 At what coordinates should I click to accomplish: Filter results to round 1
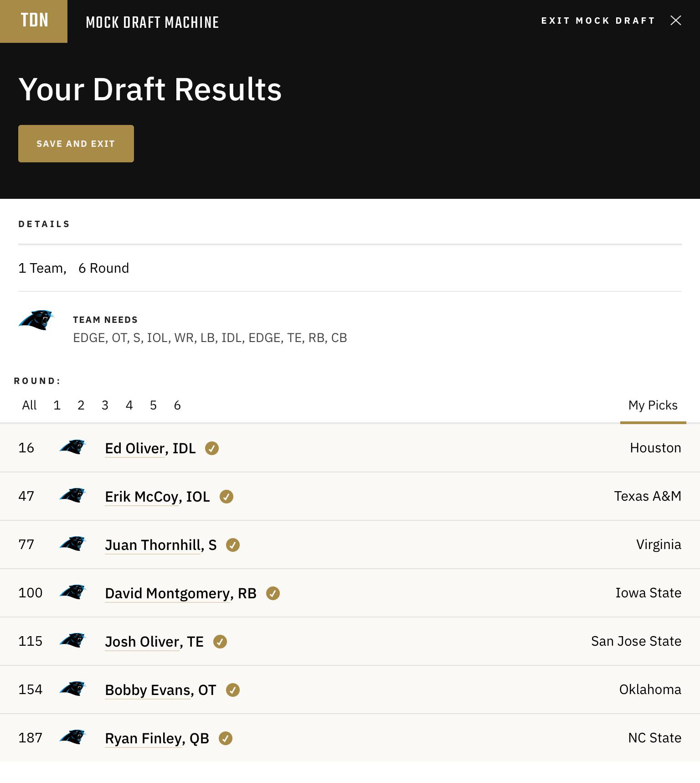(x=57, y=405)
